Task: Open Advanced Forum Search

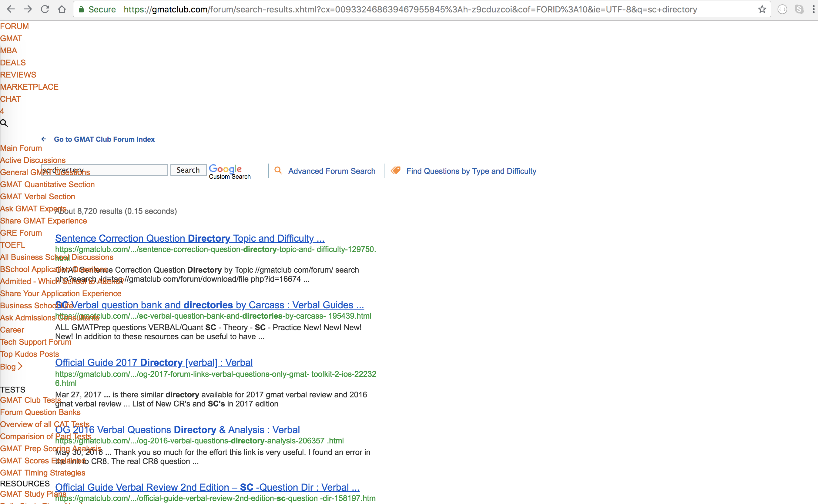Action: tap(332, 171)
